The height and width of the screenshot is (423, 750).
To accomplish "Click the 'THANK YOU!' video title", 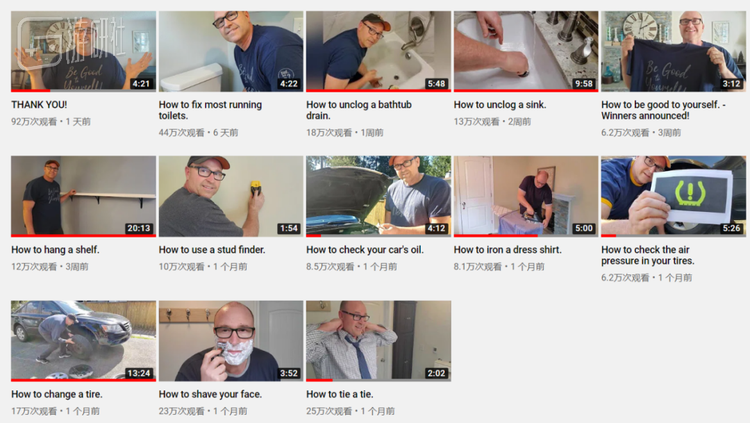I will (39, 105).
